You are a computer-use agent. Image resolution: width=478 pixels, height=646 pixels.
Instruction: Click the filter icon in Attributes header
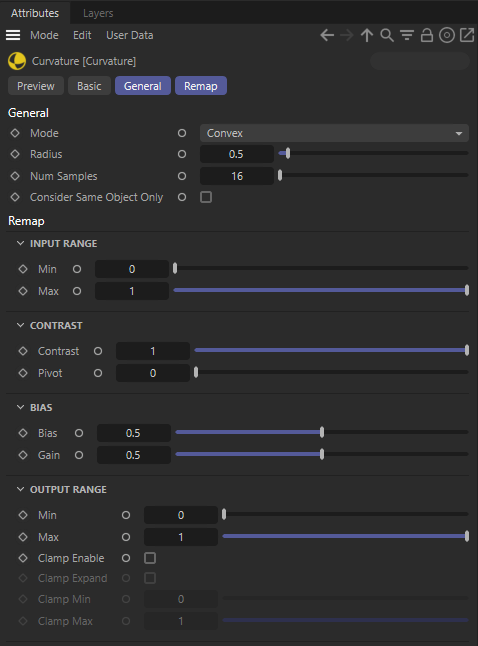point(407,35)
